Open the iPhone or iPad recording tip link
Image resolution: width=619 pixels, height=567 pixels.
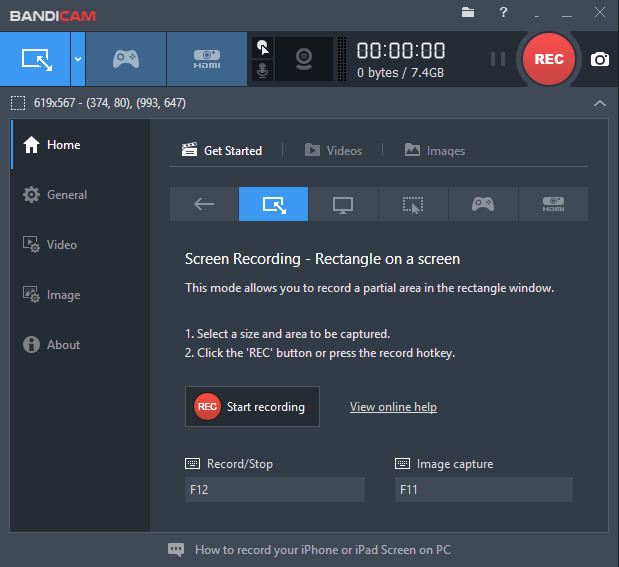pos(323,550)
